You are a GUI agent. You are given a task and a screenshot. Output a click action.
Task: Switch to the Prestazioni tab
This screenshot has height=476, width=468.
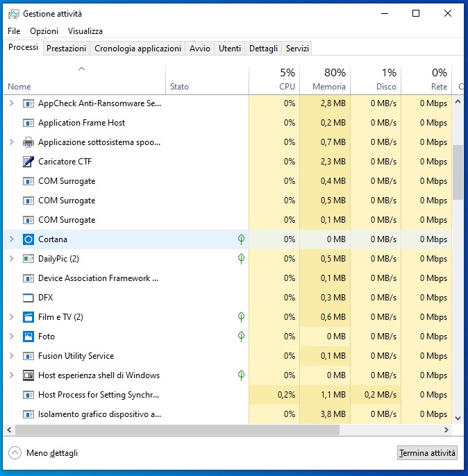pos(66,49)
